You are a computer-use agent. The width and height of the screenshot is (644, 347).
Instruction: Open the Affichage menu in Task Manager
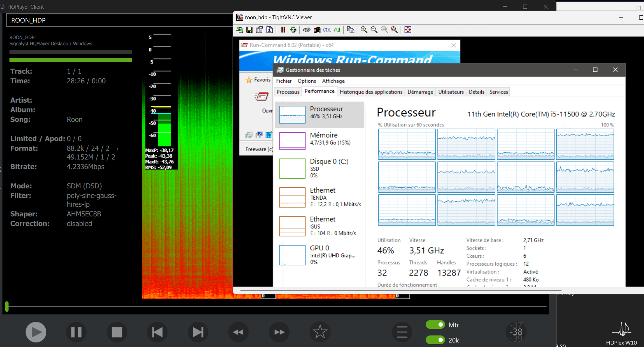(333, 81)
